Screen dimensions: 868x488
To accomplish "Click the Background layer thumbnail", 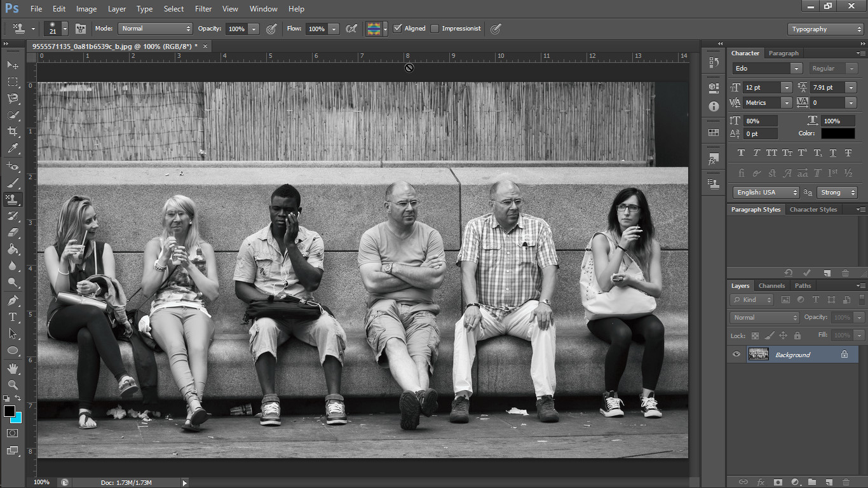I will click(759, 355).
